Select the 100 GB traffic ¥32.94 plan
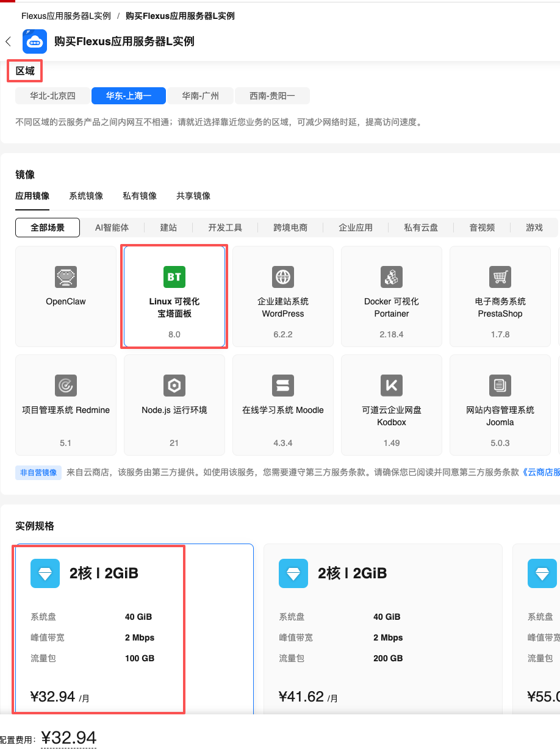Image resolution: width=560 pixels, height=754 pixels. (134, 629)
